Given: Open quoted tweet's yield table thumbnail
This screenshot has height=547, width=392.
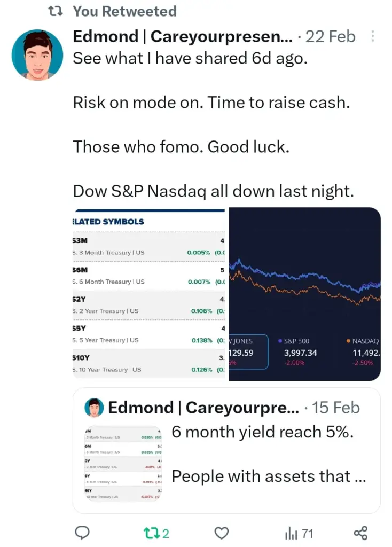Looking at the screenshot, I should click(122, 464).
